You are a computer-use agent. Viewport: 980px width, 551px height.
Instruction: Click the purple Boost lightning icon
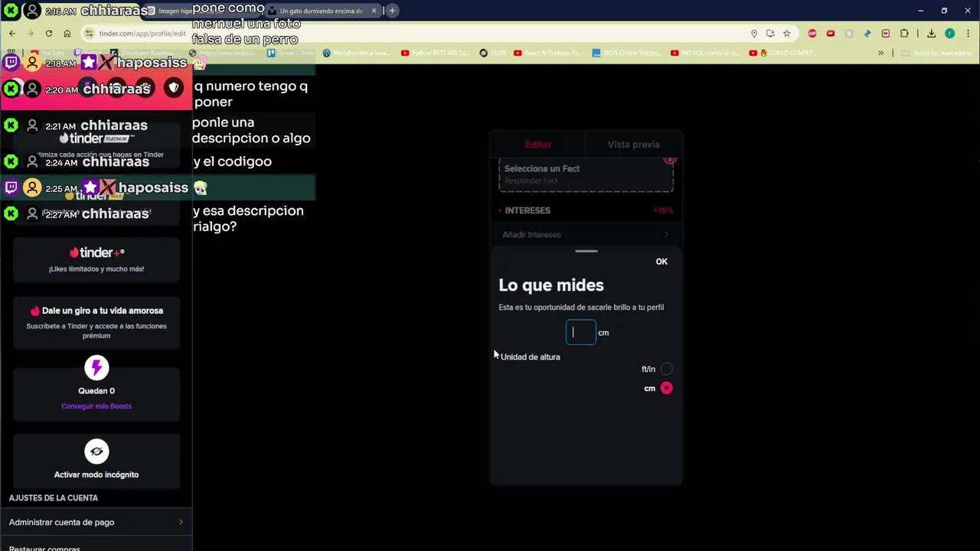pos(96,368)
